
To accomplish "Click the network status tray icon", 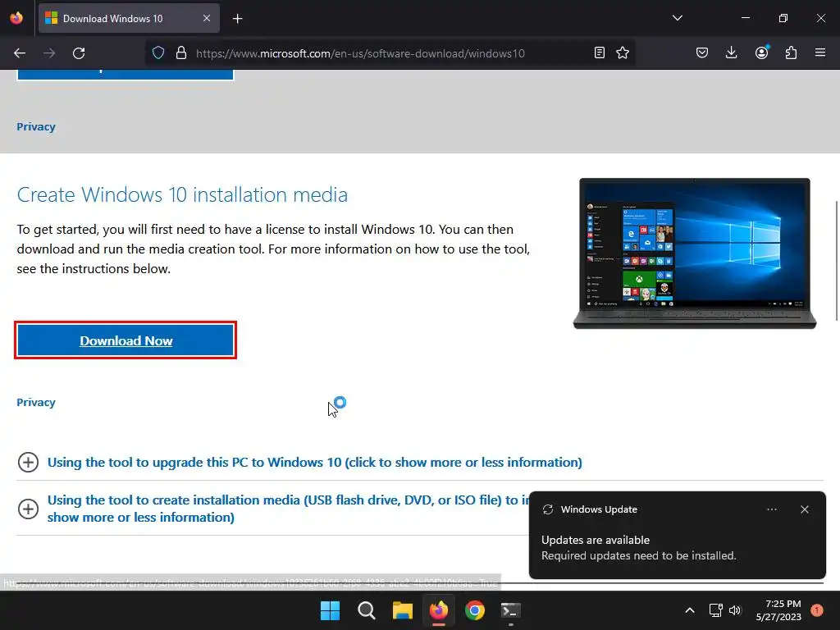I will pos(715,610).
